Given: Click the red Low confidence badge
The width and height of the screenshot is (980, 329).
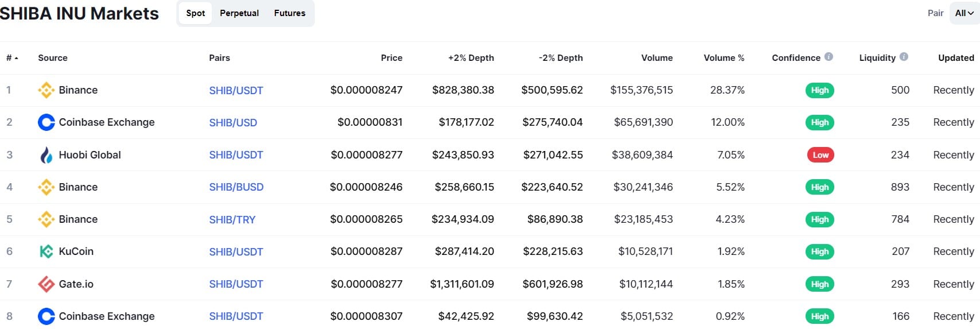Looking at the screenshot, I should pos(820,155).
